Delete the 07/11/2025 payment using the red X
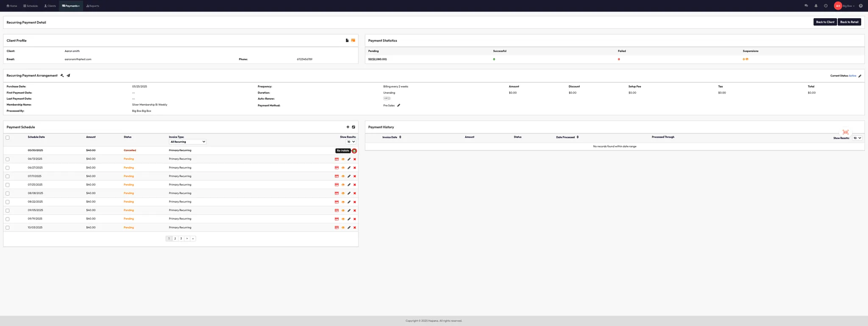Image resolution: width=868 pixels, height=326 pixels. click(355, 176)
